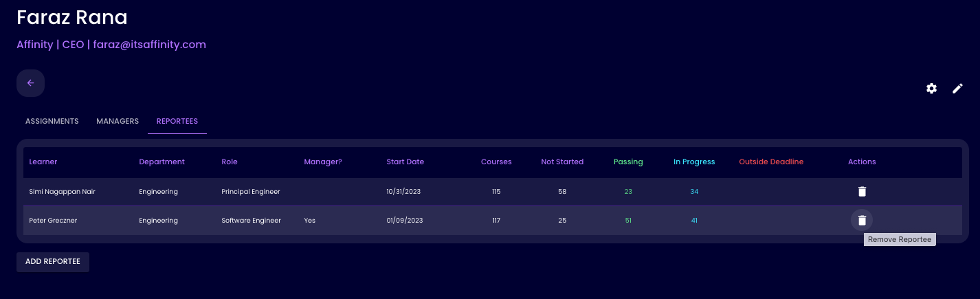
Task: Select the Reportees tab
Action: coord(177,121)
